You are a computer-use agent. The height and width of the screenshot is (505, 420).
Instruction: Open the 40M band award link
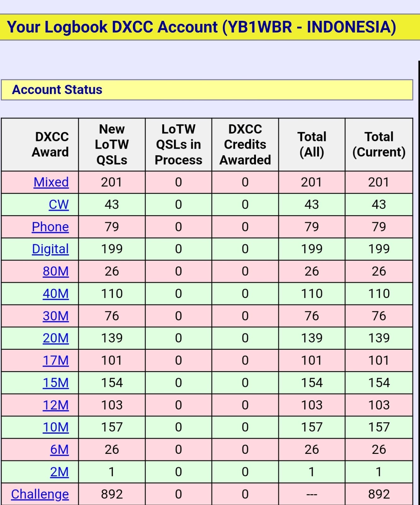pos(56,294)
